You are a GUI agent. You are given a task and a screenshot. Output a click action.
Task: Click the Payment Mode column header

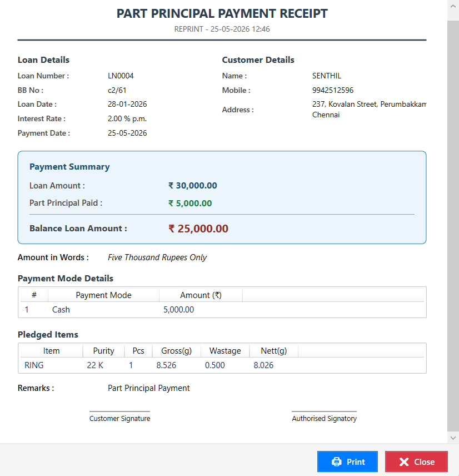click(103, 295)
